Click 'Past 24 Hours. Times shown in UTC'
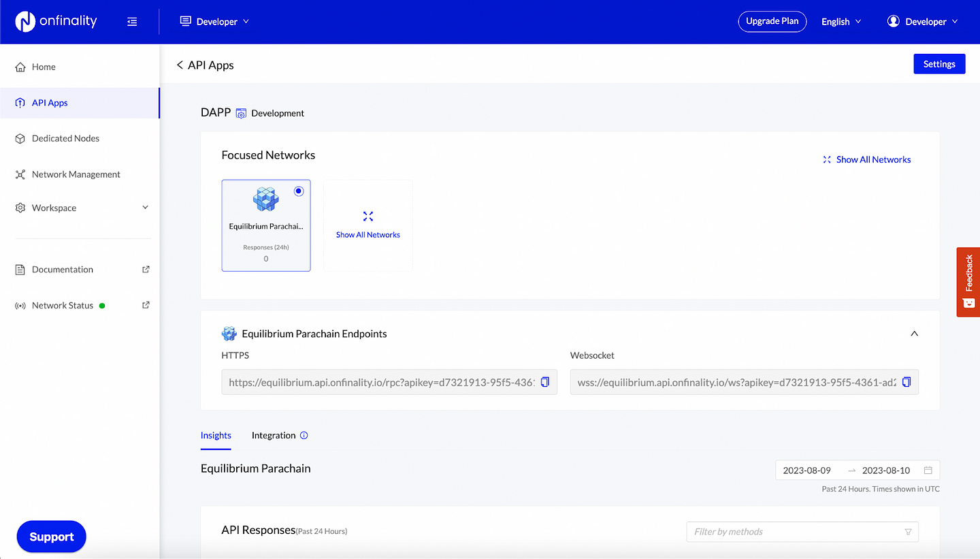The image size is (980, 559). [881, 489]
